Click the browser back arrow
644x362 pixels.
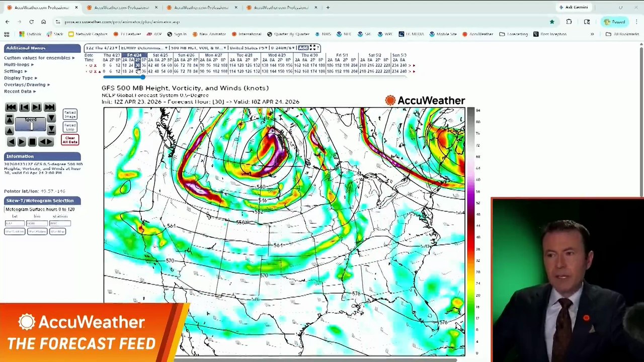click(7, 22)
